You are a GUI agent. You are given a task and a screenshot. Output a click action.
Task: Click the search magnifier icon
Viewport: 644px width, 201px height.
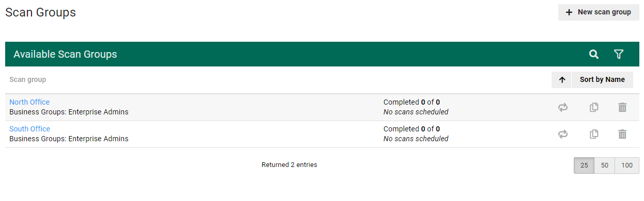point(594,54)
